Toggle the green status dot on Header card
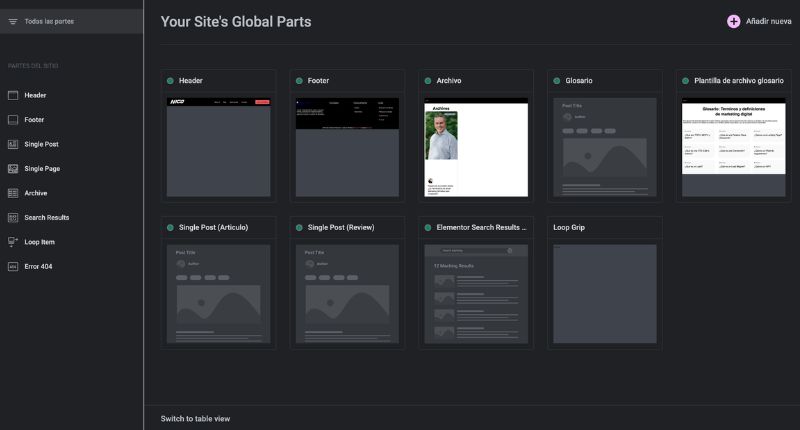The width and height of the screenshot is (800, 430). coord(170,81)
